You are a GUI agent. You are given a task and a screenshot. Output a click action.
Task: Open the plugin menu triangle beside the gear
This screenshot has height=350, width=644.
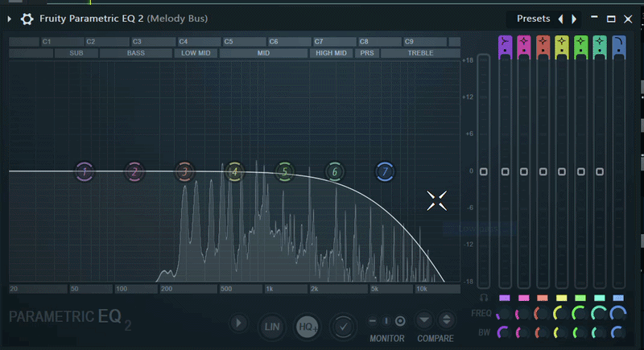point(9,19)
